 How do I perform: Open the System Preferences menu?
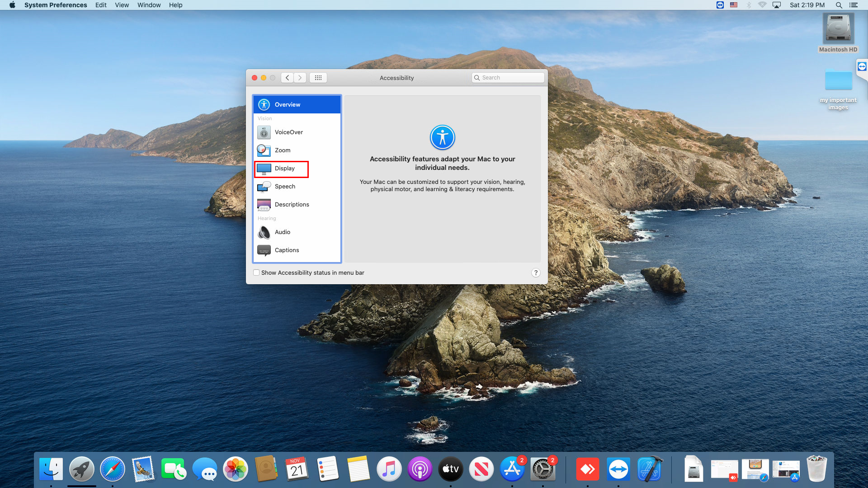(56, 5)
